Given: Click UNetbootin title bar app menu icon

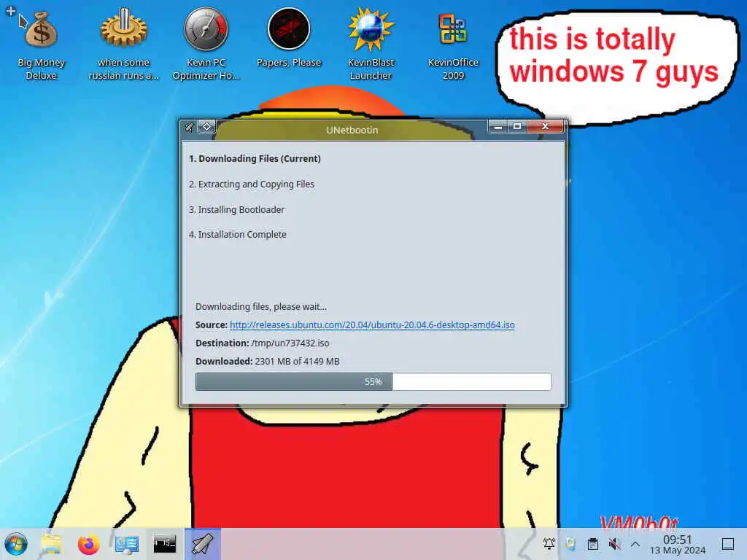Looking at the screenshot, I should [x=190, y=127].
